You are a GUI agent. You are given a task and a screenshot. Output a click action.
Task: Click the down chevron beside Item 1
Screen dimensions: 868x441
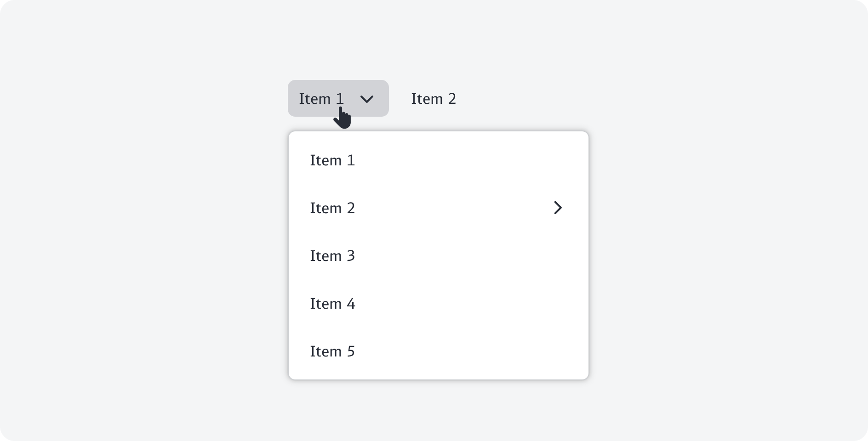click(x=366, y=99)
